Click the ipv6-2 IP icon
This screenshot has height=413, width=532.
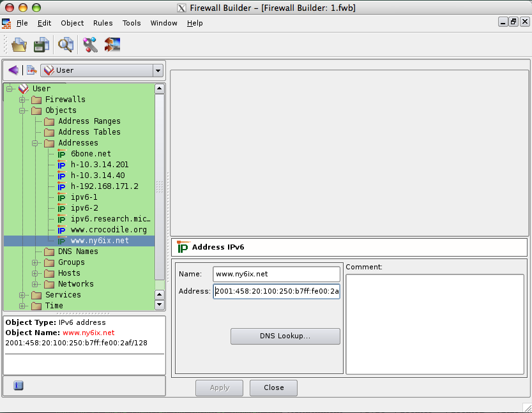[x=61, y=208]
